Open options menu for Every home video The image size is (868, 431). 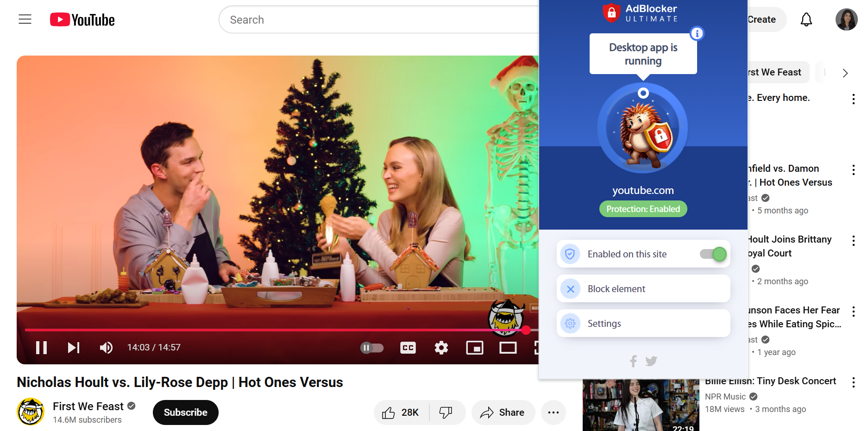853,99
